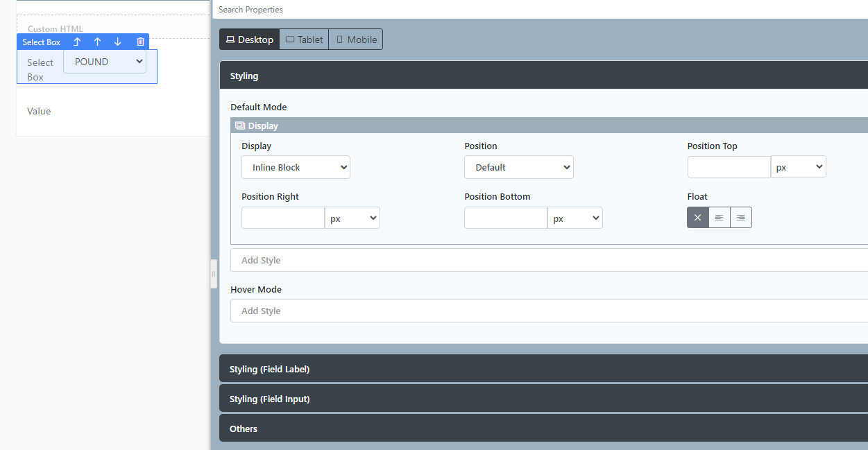Click Add Style under Hover Mode
The width and height of the screenshot is (868, 450).
(x=550, y=311)
